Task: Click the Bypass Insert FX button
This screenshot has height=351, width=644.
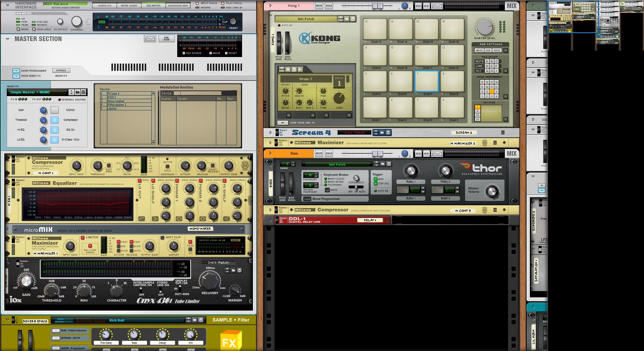Action: pos(61,71)
